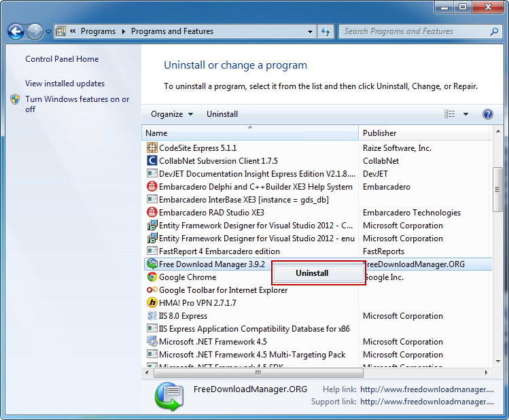
Task: Click the Programs and Features breadcrumb
Action: [172, 31]
